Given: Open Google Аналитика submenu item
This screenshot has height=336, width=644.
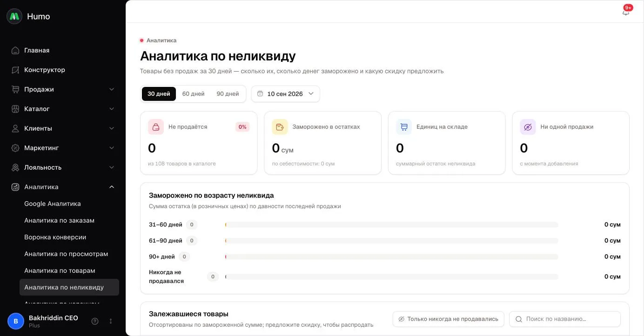Looking at the screenshot, I should point(69,204).
